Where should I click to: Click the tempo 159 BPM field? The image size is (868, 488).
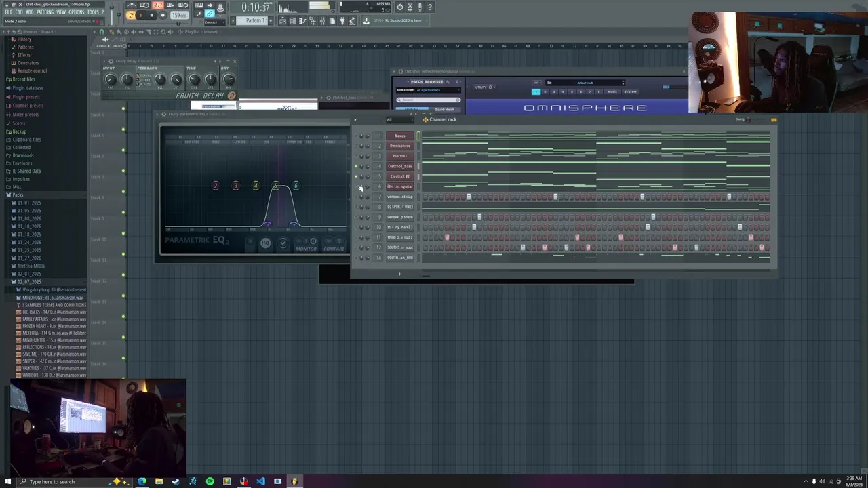click(x=179, y=15)
